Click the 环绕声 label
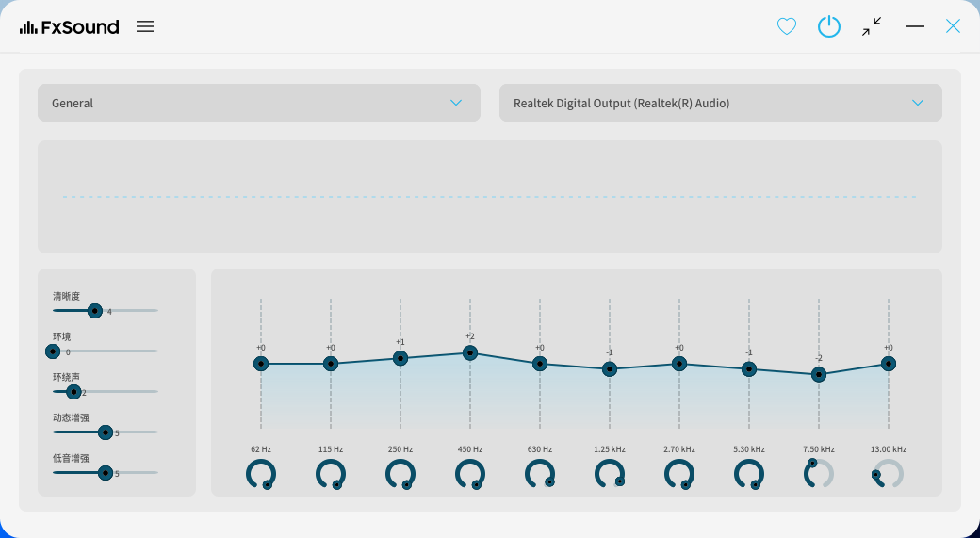Image resolution: width=980 pixels, height=538 pixels. click(66, 378)
